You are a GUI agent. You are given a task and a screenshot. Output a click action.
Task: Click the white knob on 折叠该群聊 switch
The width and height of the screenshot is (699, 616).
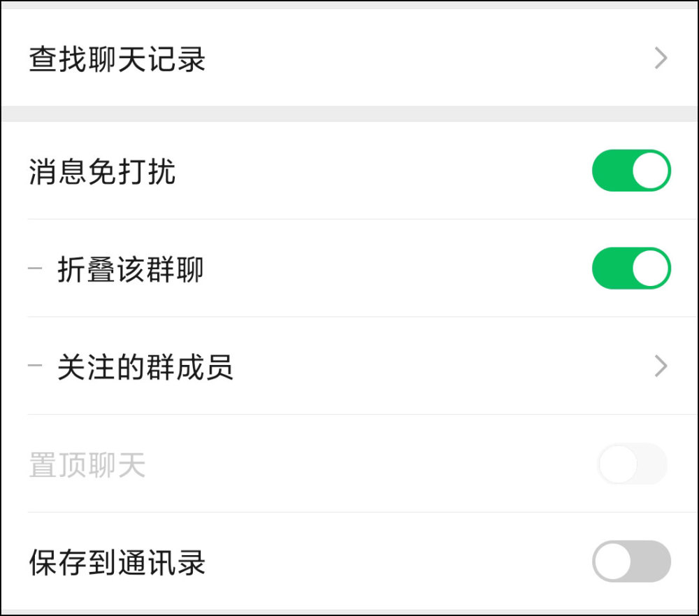click(x=650, y=268)
